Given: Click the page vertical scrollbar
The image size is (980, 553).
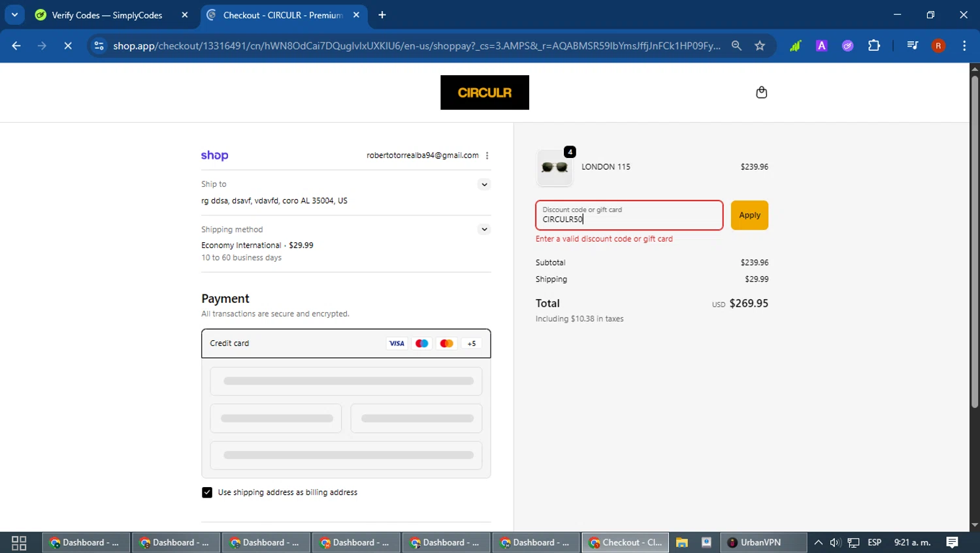Looking at the screenshot, I should tap(975, 242).
